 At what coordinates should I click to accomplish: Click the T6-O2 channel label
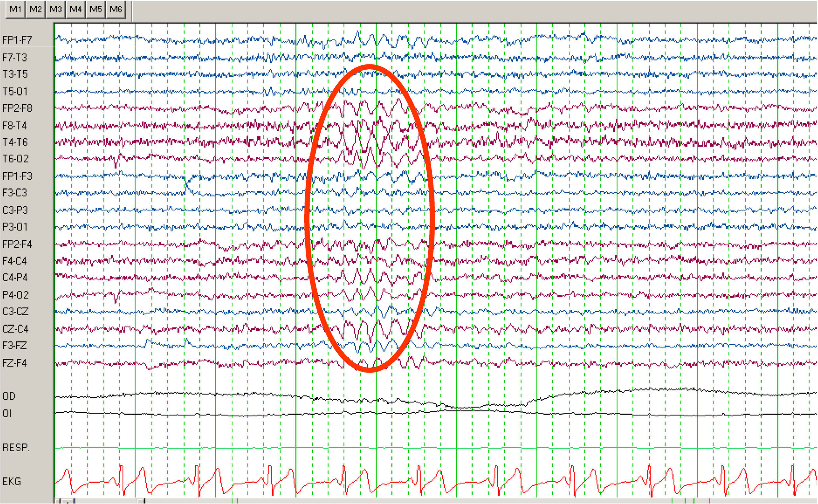(15, 159)
